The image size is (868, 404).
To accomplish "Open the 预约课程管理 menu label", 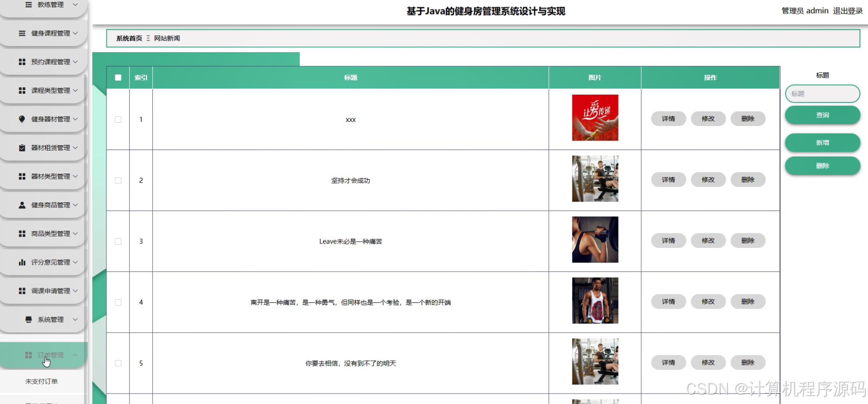I will pos(51,62).
